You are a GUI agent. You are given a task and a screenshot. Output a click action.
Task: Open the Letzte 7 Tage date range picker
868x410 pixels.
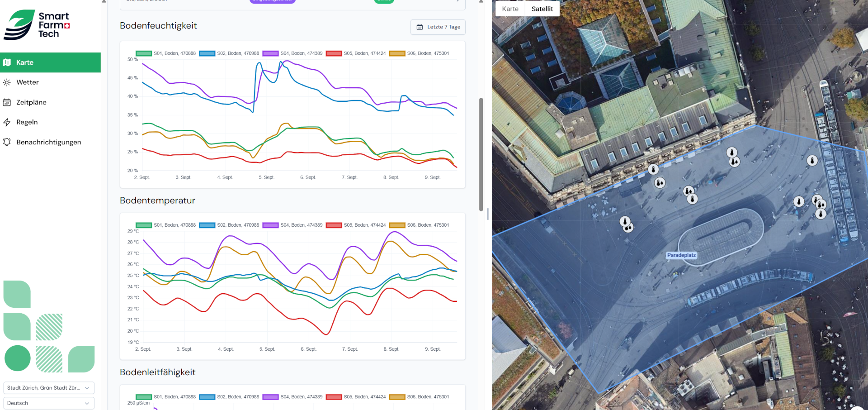pyautogui.click(x=438, y=27)
